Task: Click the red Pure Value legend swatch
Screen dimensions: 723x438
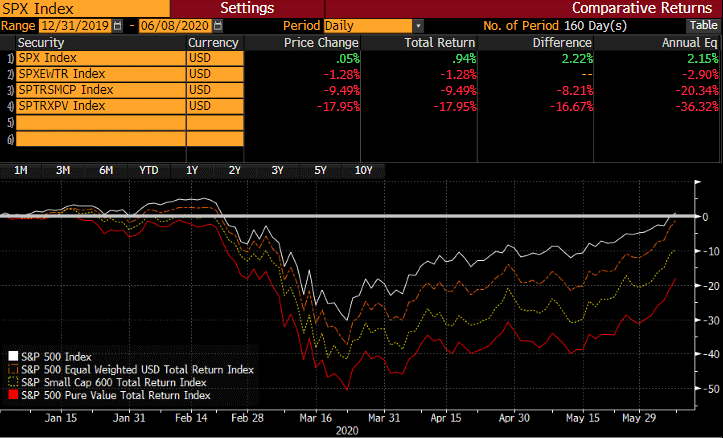Action: 13,395
